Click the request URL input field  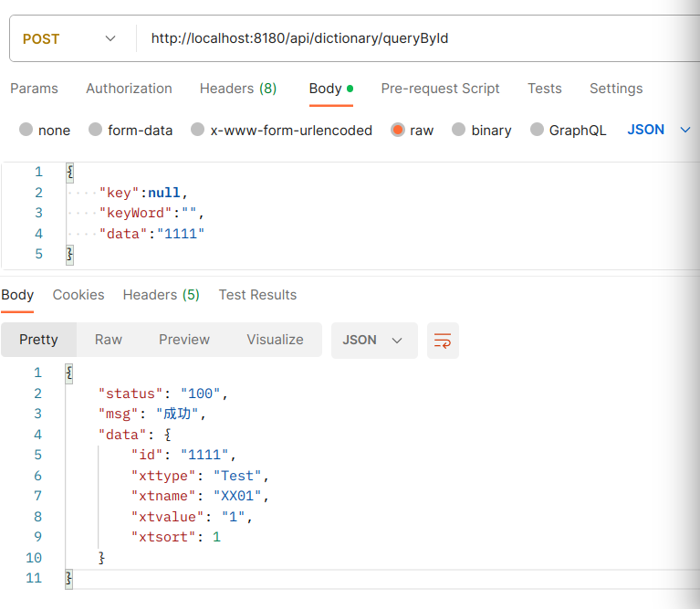click(411, 38)
